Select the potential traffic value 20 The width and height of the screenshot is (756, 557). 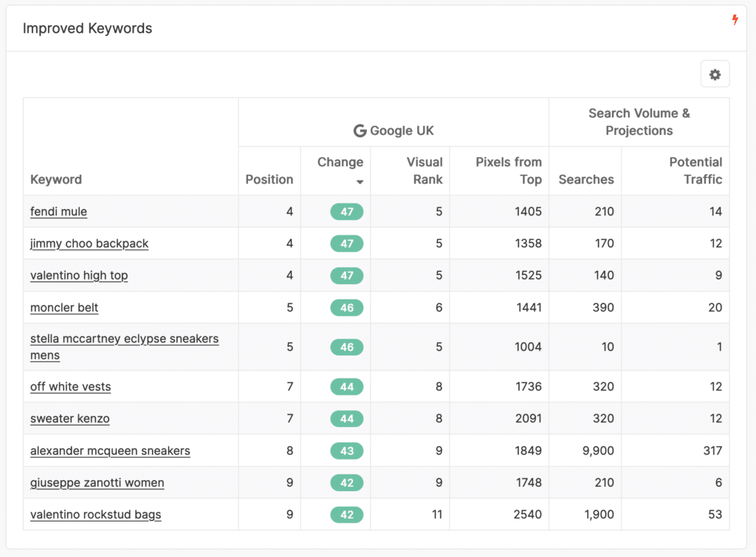click(x=715, y=308)
